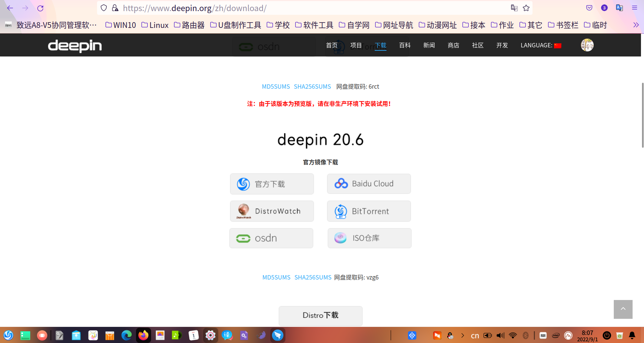Image resolution: width=644 pixels, height=343 pixels.
Task: Open the MD5SUMS checksum link
Action: [x=276, y=86]
